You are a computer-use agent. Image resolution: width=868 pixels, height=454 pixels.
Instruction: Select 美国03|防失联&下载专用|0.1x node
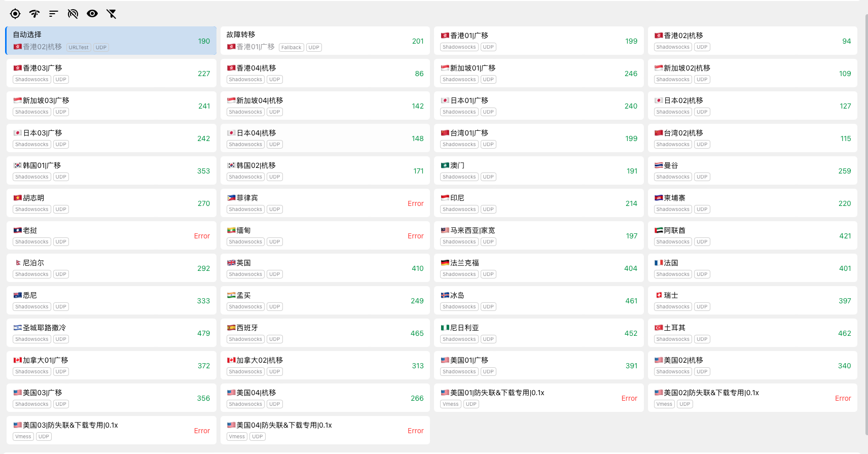111,430
